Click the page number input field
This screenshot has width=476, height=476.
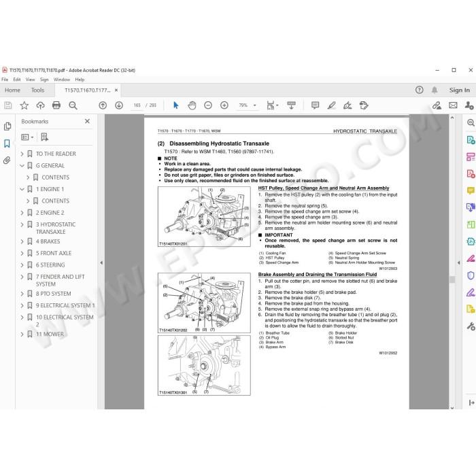[x=137, y=105]
